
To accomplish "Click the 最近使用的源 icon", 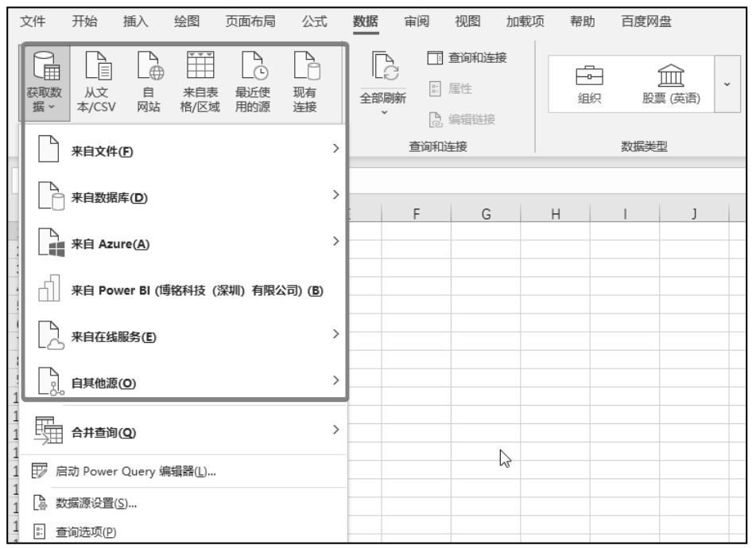I will 254,65.
